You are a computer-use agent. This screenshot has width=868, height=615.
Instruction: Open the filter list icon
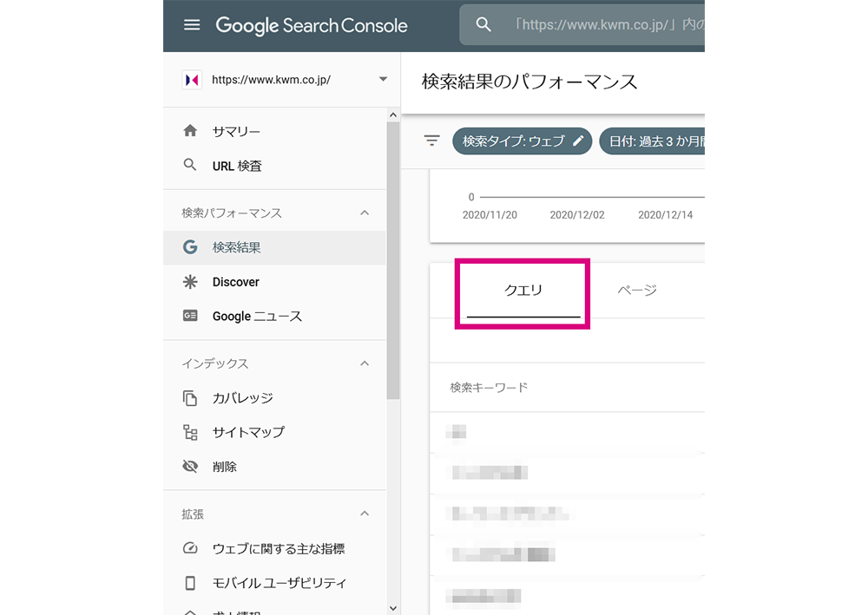pos(431,141)
